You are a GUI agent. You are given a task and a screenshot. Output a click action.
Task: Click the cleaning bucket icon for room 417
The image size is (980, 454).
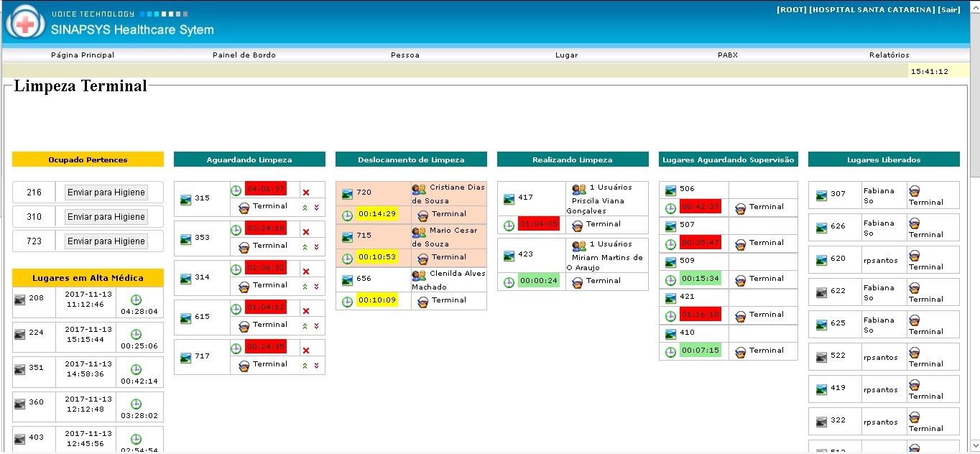[577, 226]
